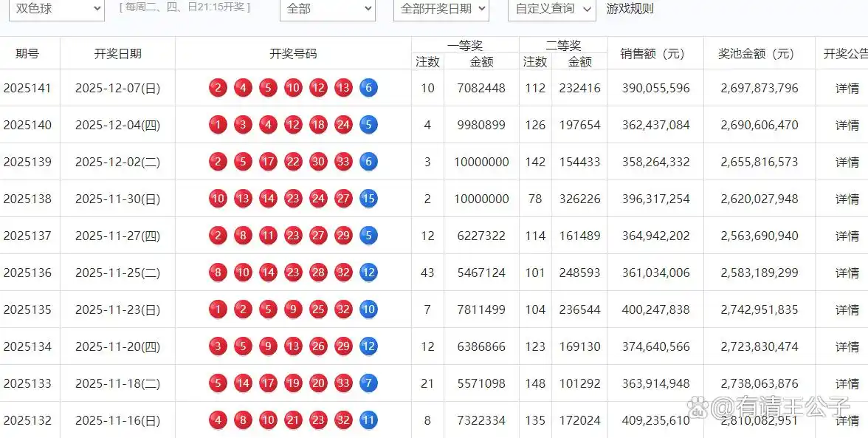
Task: Click blue ball 15 in issue 2025138
Action: 368,199
